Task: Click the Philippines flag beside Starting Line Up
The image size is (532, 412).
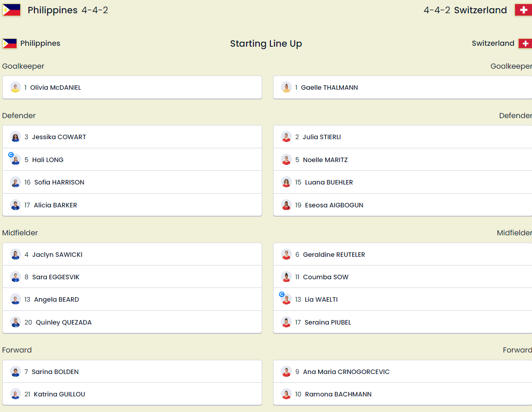Action: tap(10, 43)
